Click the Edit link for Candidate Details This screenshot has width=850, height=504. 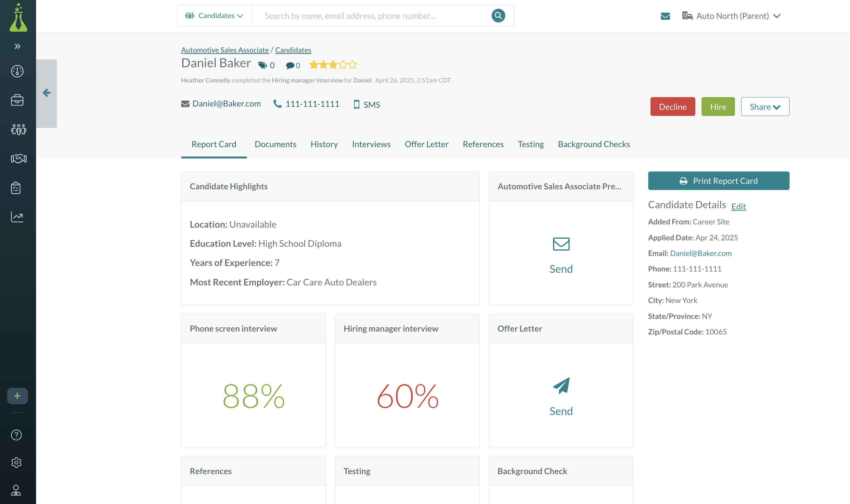pyautogui.click(x=738, y=207)
